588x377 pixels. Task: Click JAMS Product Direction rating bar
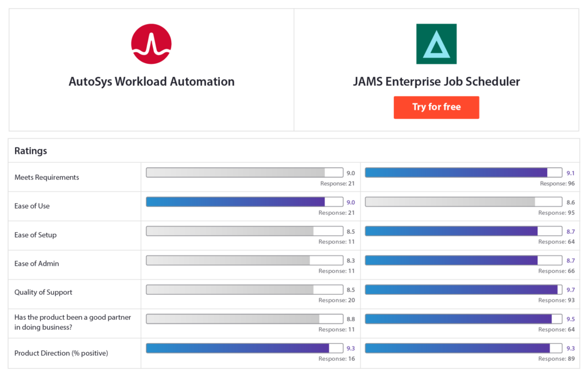[463, 348]
